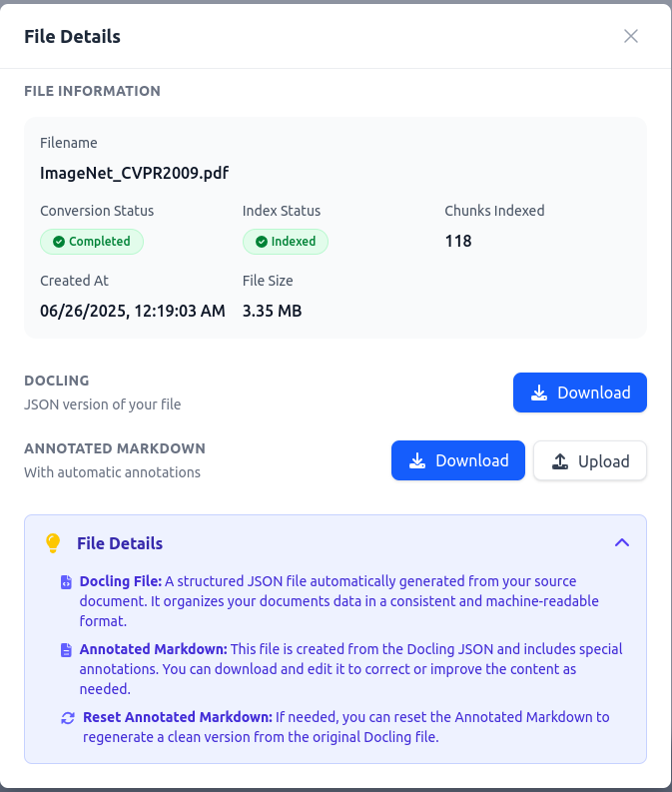Click the green Indexed status badge
672x792 pixels.
click(286, 242)
